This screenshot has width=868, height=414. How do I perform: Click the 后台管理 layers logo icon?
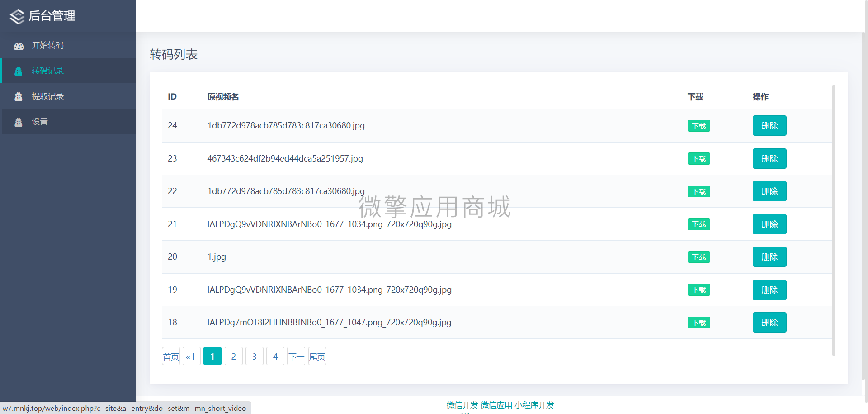coord(17,17)
